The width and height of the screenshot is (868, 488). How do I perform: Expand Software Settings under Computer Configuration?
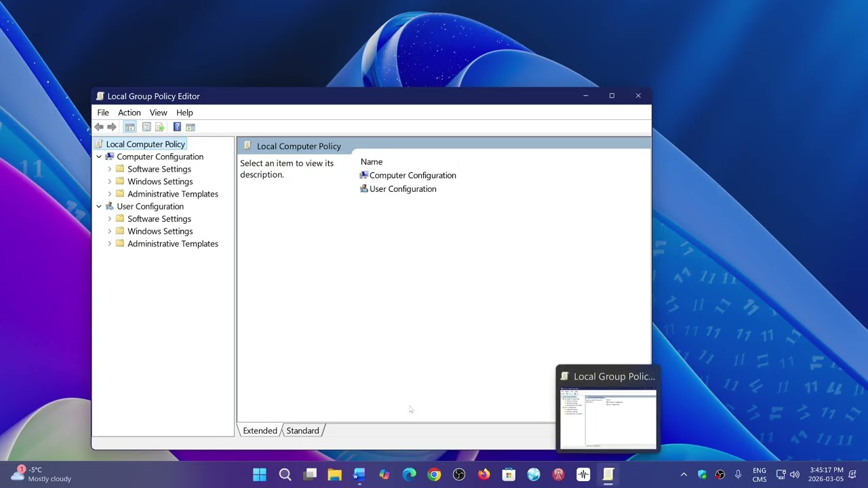(x=110, y=169)
